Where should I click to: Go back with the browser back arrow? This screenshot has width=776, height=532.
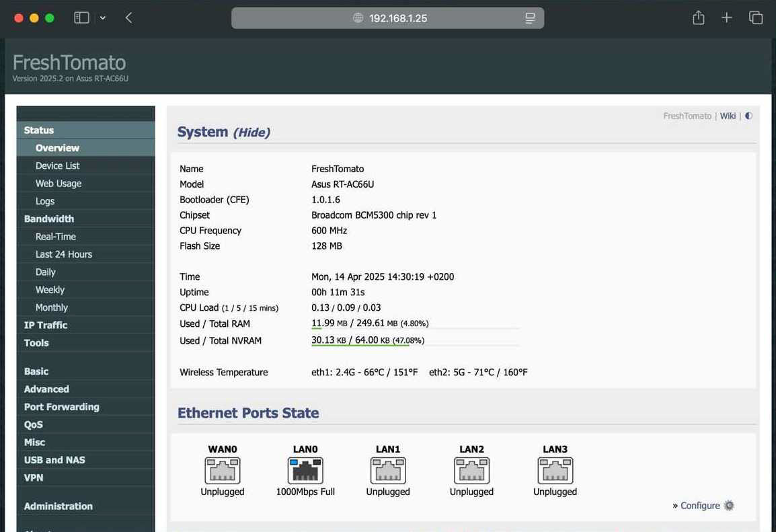tap(128, 17)
